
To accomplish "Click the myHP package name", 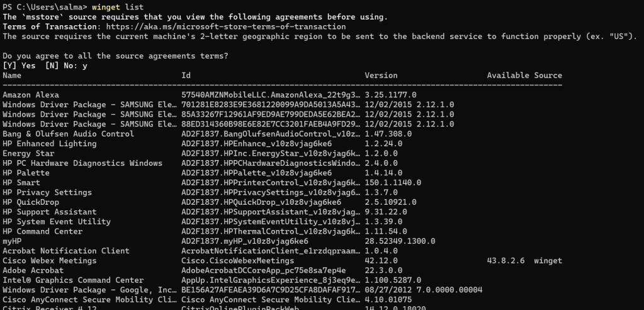I will click(x=14, y=241).
